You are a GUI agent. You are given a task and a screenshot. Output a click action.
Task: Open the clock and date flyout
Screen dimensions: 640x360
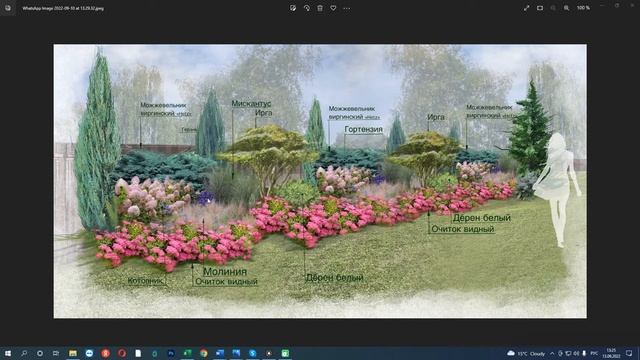(x=611, y=353)
